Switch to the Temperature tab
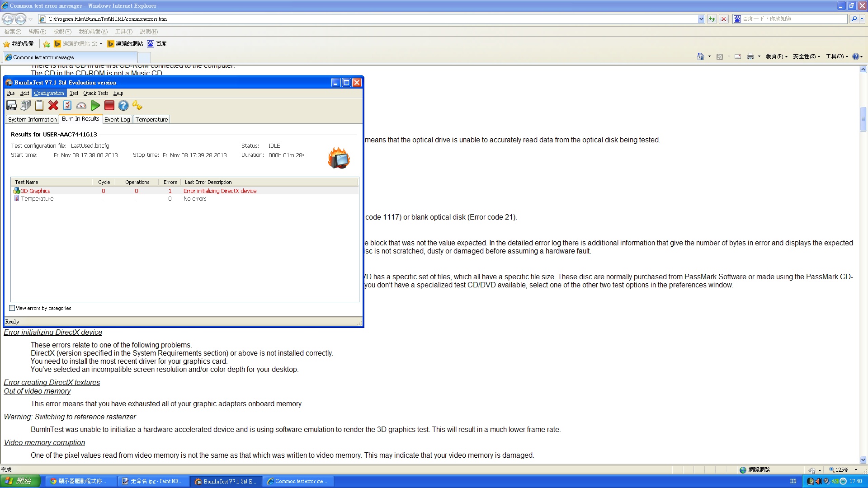Screen dimensions: 868x488 click(x=151, y=119)
